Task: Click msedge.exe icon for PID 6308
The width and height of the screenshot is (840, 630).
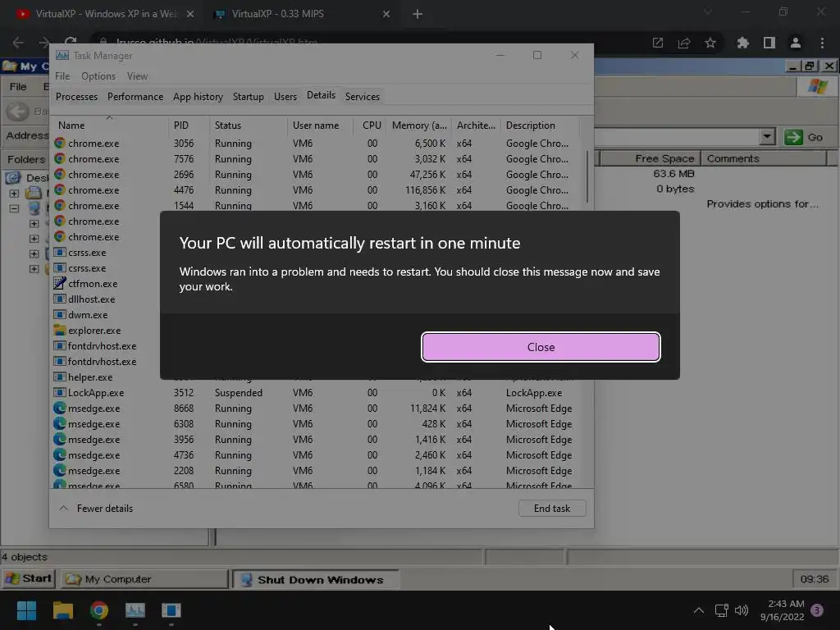Action: pos(59,424)
